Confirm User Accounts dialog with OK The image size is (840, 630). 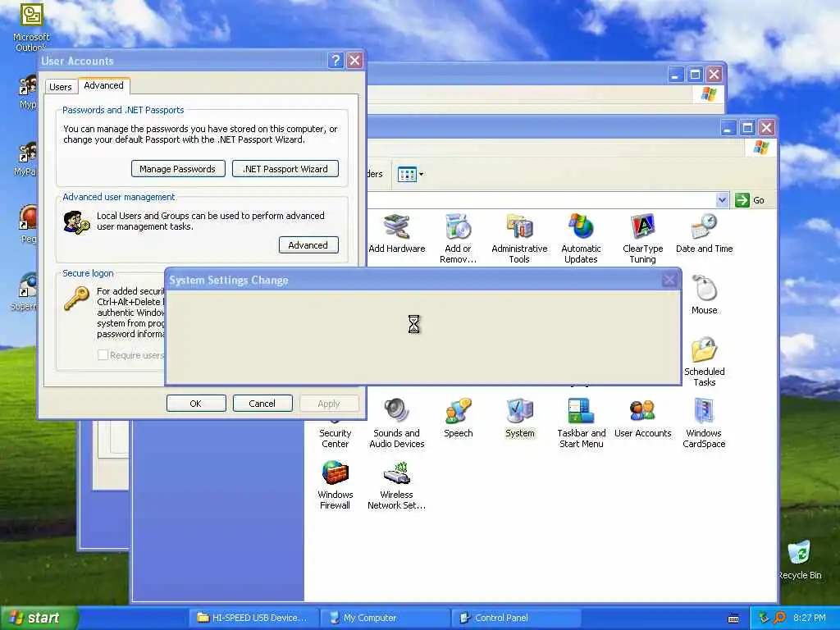pos(195,404)
